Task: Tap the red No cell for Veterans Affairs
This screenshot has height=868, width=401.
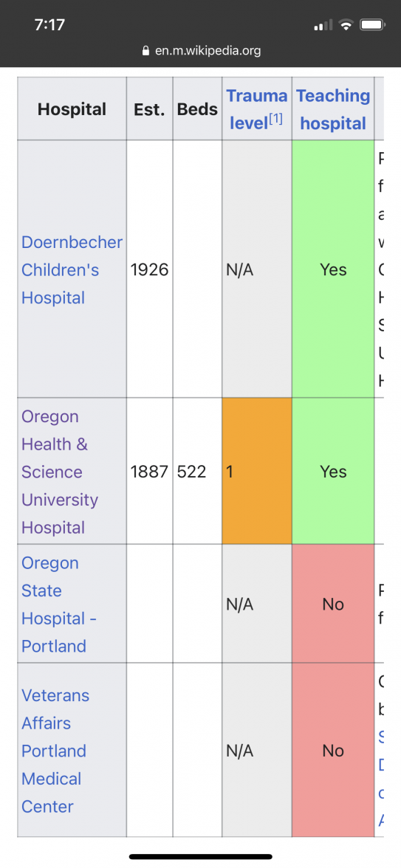Action: tap(334, 750)
